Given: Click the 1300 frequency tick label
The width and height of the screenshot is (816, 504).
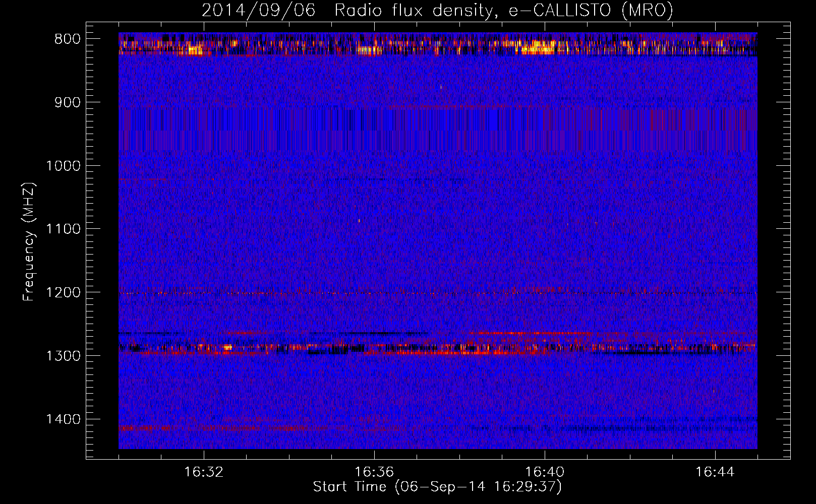Looking at the screenshot, I should point(63,356).
